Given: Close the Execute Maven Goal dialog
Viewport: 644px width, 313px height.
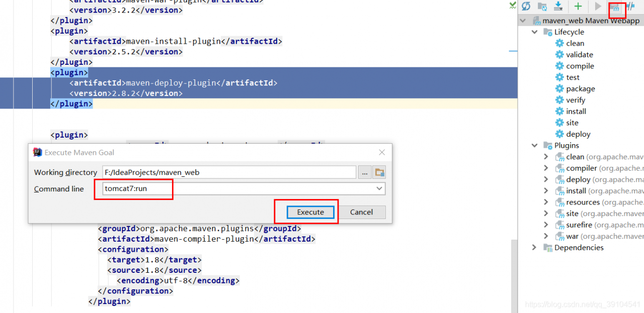Looking at the screenshot, I should 382,152.
